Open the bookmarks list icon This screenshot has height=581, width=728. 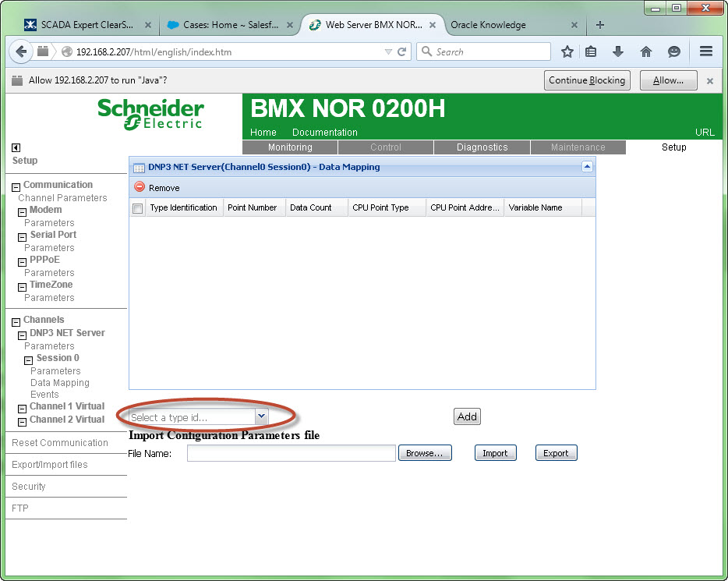coord(591,51)
